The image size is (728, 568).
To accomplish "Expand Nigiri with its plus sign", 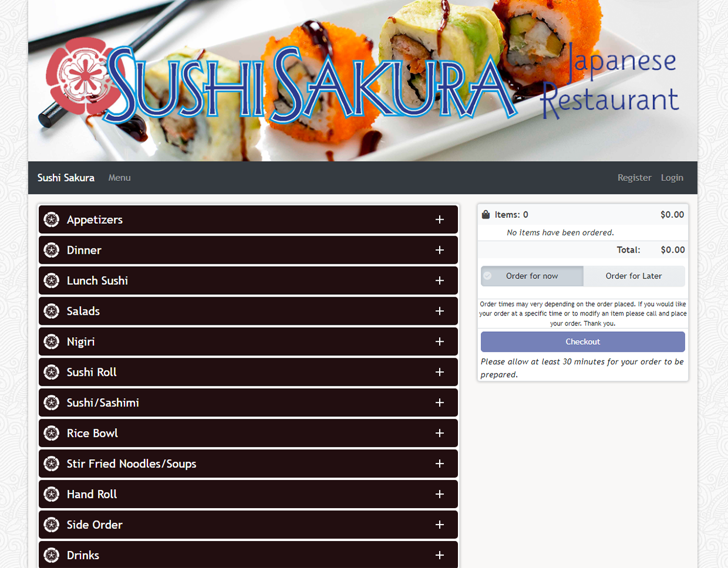I will click(440, 342).
